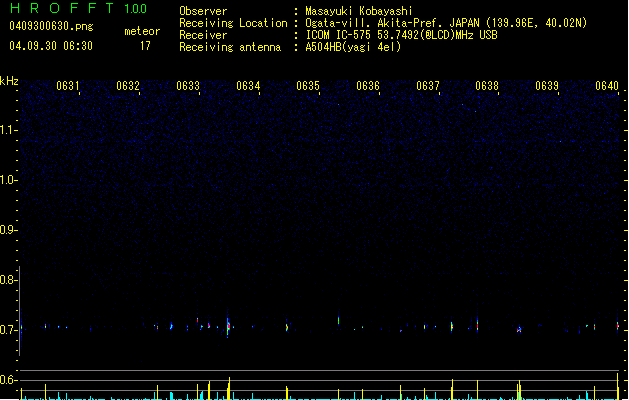Click the date stamp 04.09.30 06:30
The image size is (629, 400).
tap(51, 46)
